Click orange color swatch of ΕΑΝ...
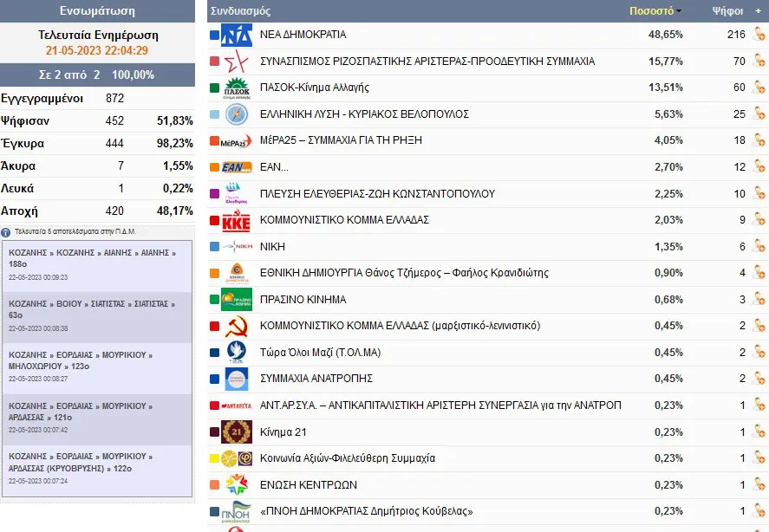This screenshot has width=769, height=532. 214,167
